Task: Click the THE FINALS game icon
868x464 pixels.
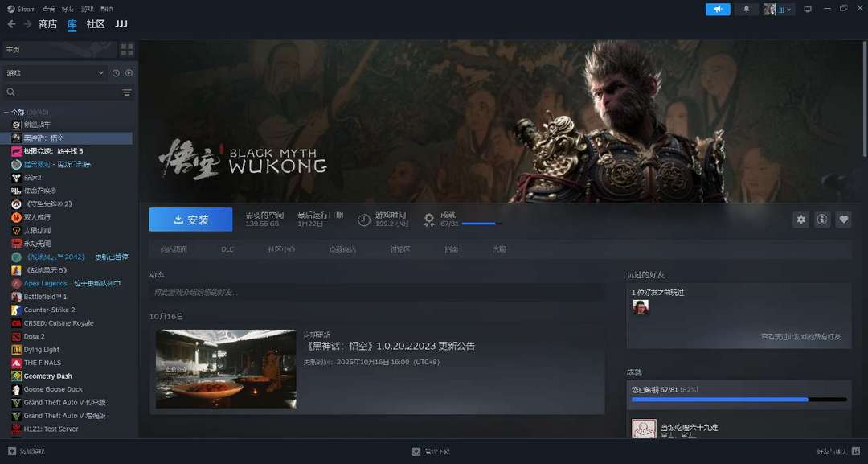Action: (16, 363)
